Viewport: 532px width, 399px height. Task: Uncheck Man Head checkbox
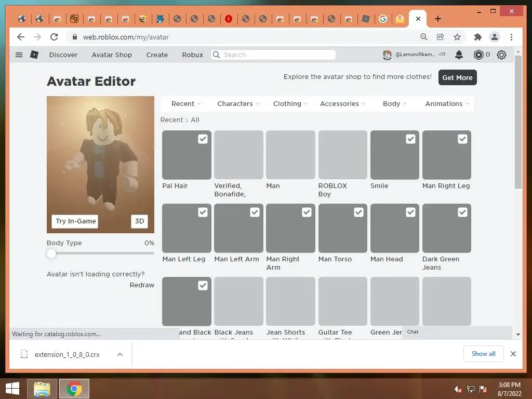click(x=410, y=212)
